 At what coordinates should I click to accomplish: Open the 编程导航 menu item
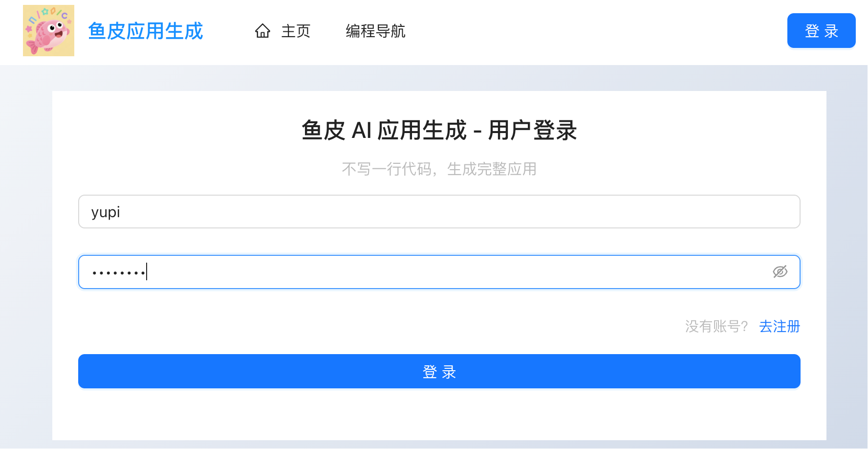point(375,31)
